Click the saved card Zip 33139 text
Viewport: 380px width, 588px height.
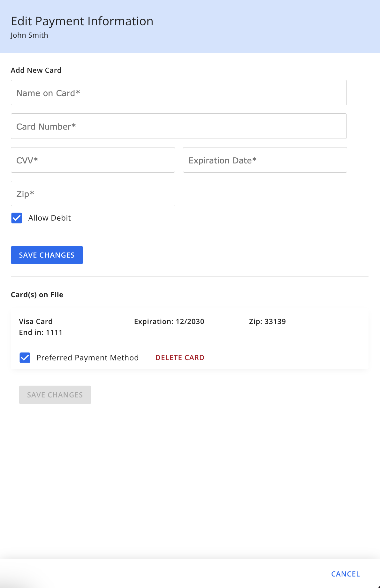coord(267,321)
